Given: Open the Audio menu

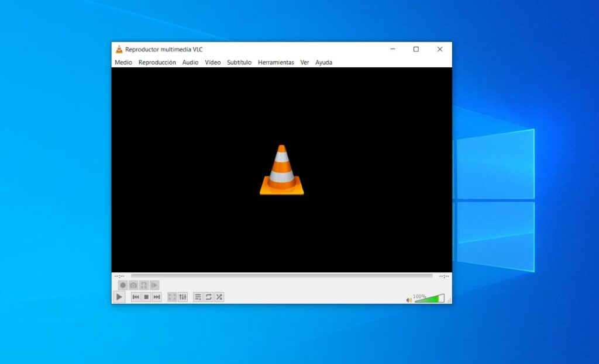Looking at the screenshot, I should pyautogui.click(x=190, y=63).
